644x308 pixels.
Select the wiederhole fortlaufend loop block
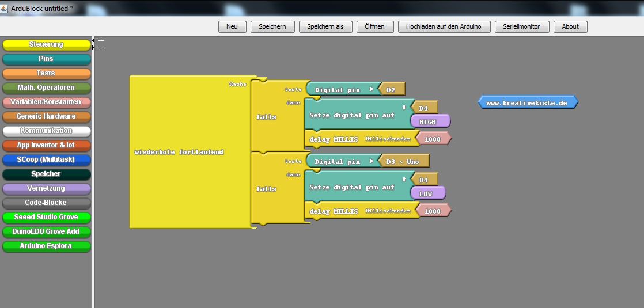coord(179,152)
